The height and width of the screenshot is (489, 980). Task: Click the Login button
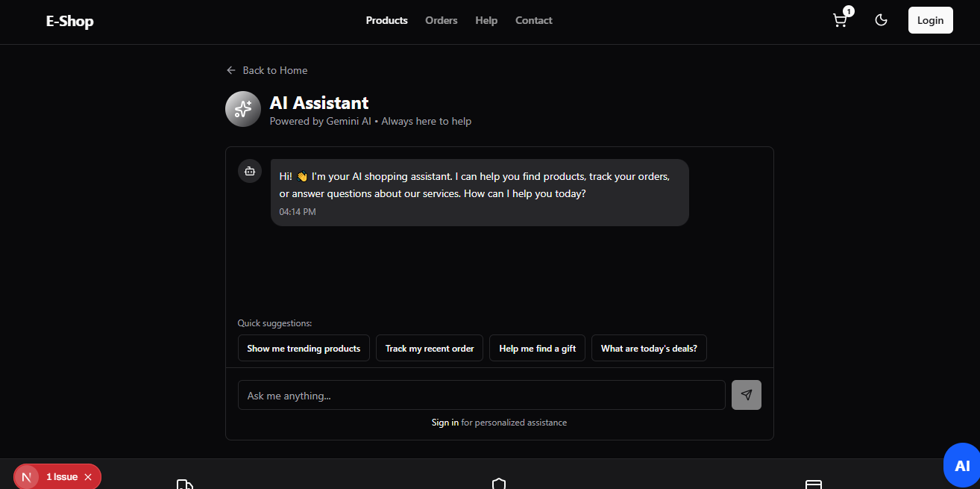pyautogui.click(x=930, y=20)
